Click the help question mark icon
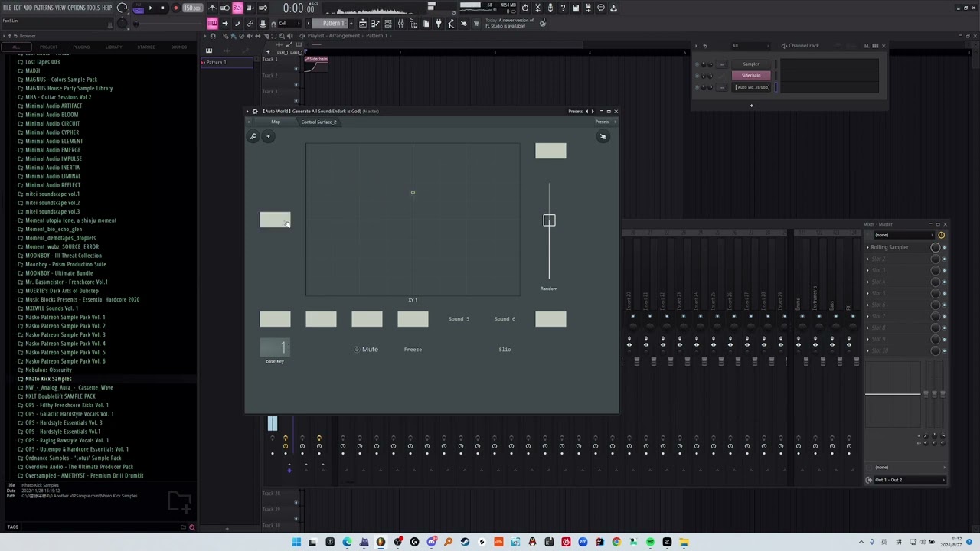The image size is (980, 551). (563, 8)
